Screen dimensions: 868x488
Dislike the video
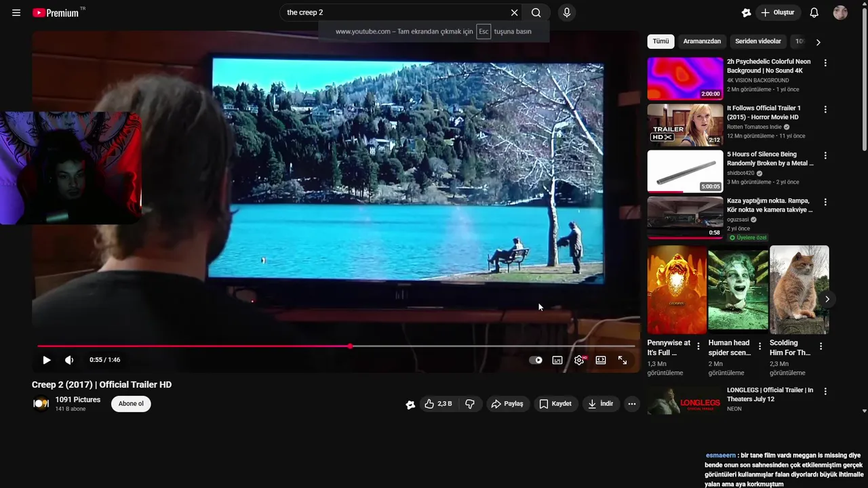point(470,404)
